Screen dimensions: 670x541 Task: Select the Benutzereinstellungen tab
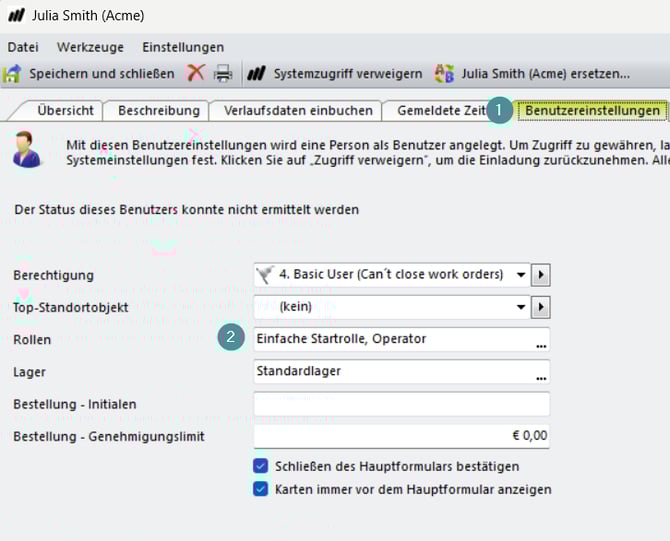(592, 111)
